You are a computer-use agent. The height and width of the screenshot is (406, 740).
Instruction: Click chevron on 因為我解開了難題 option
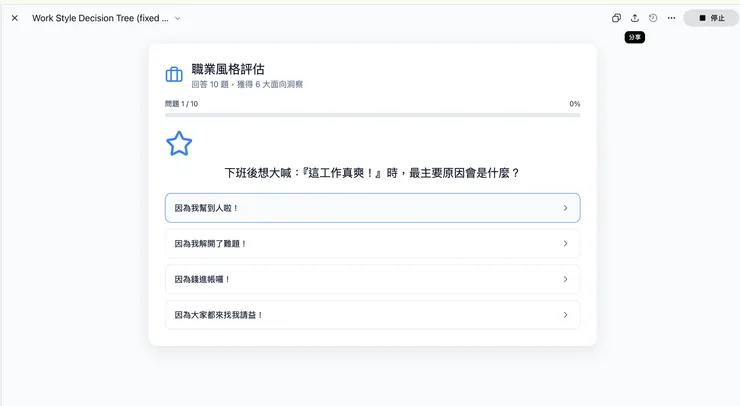click(565, 244)
